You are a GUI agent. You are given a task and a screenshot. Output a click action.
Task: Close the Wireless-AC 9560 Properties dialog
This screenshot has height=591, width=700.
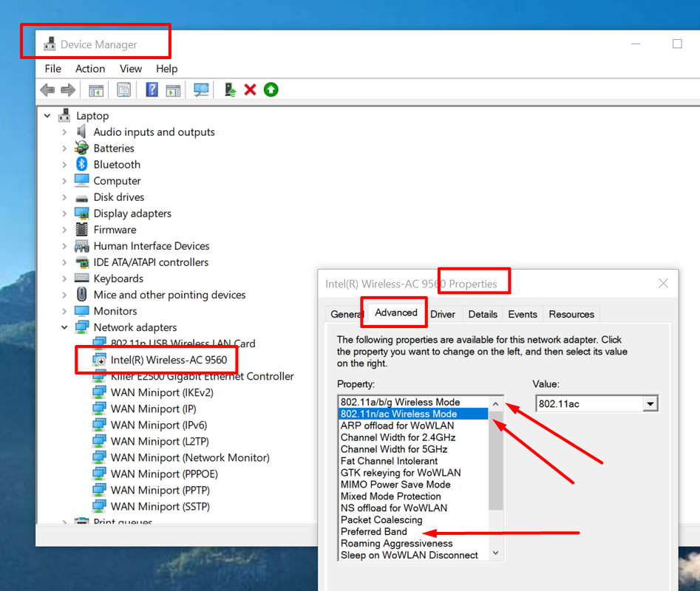point(663,283)
